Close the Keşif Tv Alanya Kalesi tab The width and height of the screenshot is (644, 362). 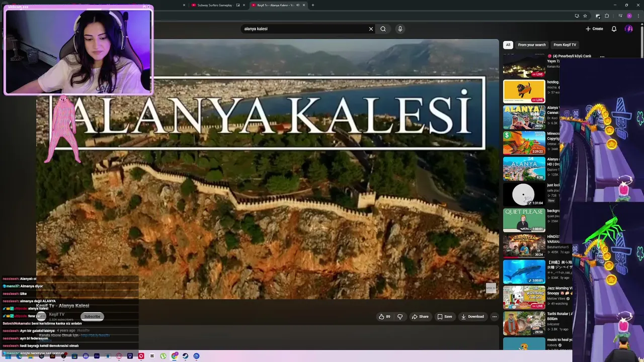[303, 5]
